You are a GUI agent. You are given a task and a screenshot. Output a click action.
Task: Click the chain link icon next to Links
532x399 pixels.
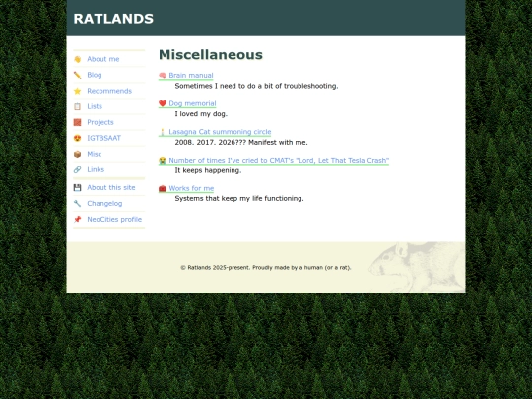click(x=78, y=169)
